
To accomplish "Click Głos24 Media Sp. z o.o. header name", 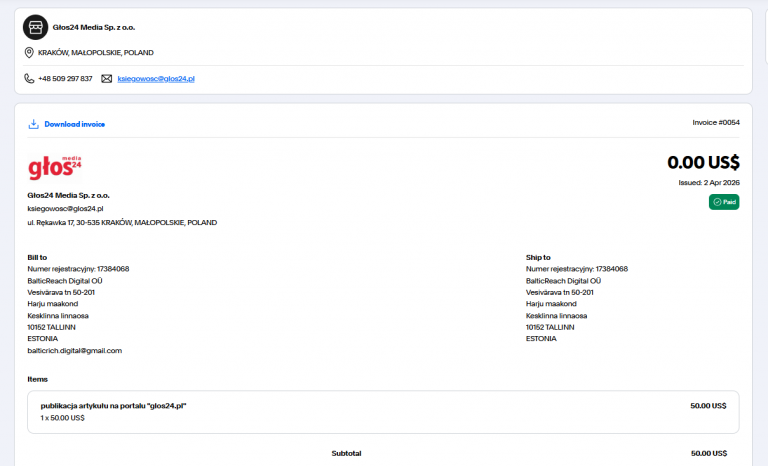I will point(94,27).
